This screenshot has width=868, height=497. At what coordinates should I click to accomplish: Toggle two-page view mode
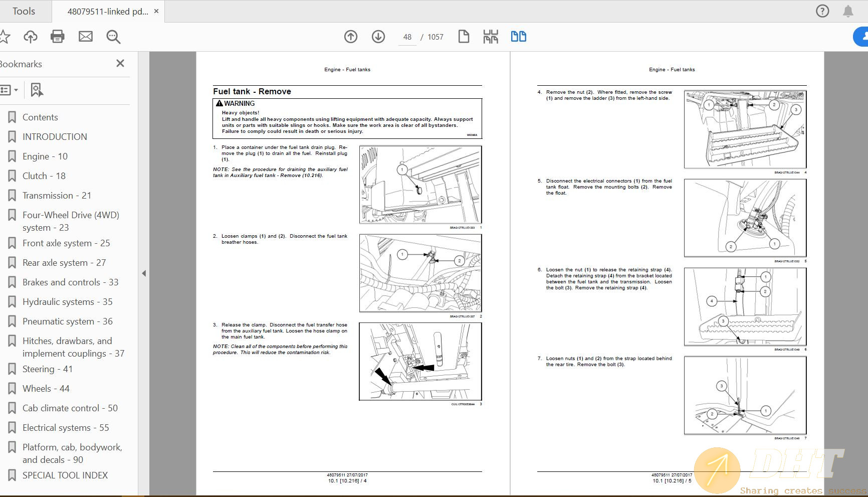(x=518, y=37)
